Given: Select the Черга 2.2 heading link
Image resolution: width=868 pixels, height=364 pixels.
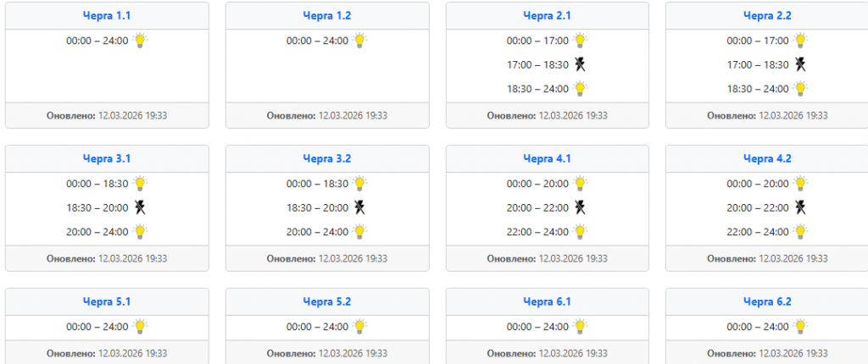Looking at the screenshot, I should coord(767,15).
